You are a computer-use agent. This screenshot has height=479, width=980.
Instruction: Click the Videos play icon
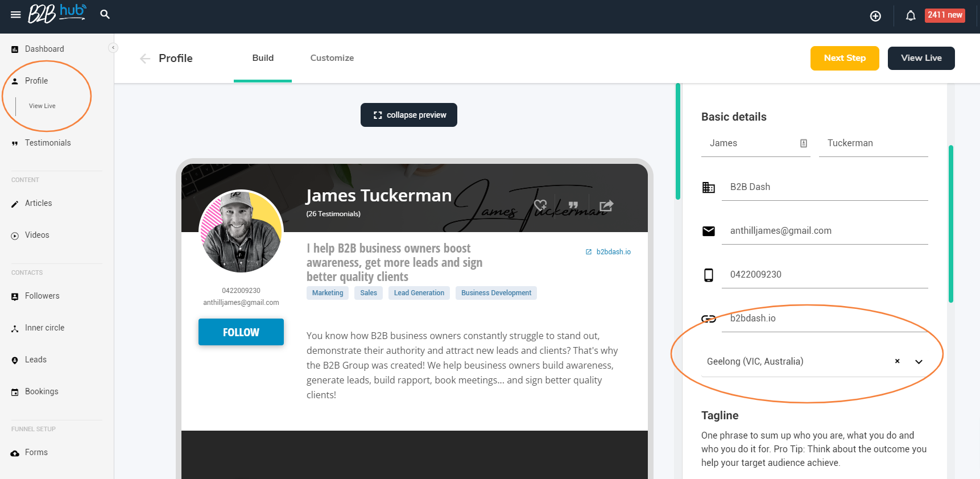15,236
